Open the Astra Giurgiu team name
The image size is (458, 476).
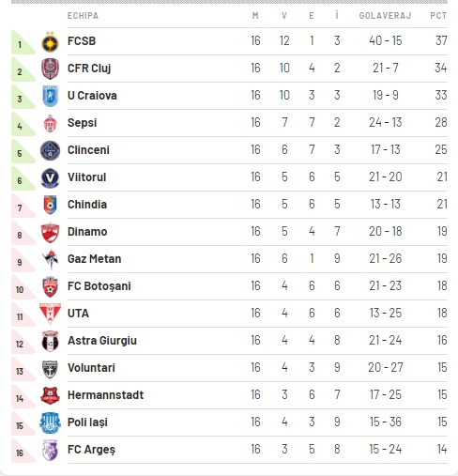point(102,341)
